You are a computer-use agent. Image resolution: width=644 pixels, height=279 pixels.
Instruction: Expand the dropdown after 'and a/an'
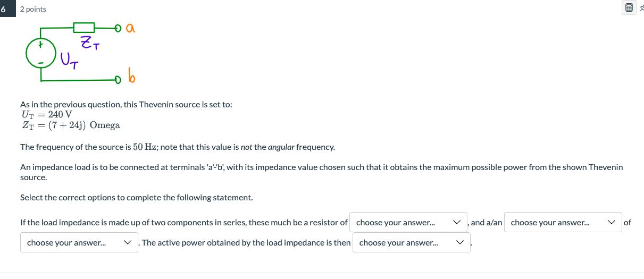tap(563, 223)
